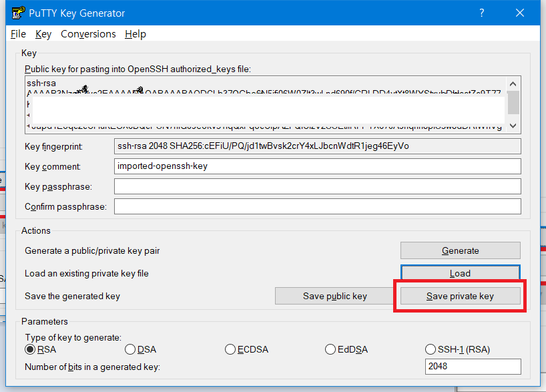Click the number of bits field
The height and width of the screenshot is (392, 546).
[x=473, y=367]
